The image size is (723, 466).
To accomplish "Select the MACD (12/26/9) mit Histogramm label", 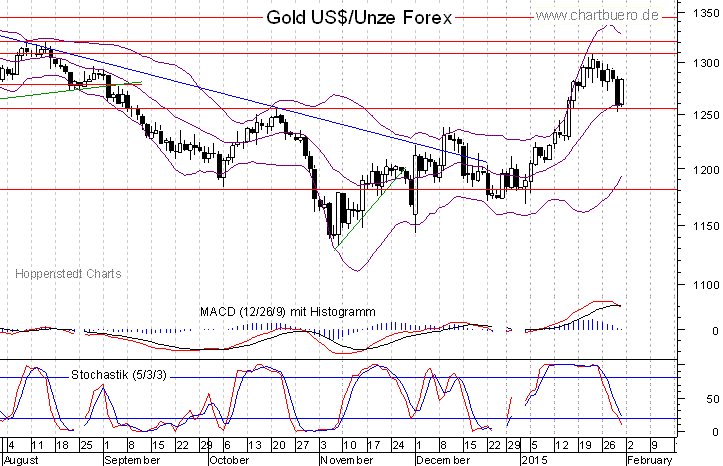I will (286, 312).
